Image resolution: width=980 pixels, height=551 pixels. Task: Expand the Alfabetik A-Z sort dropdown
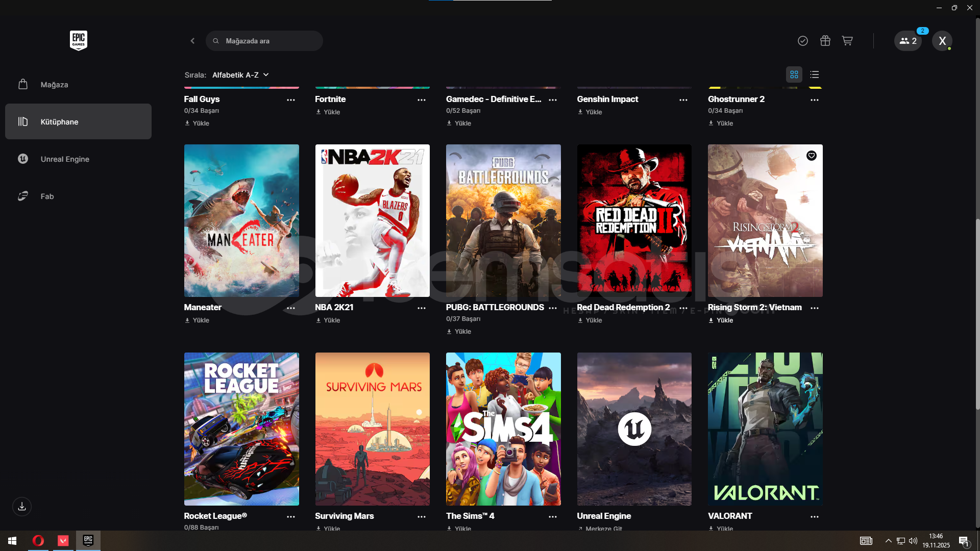tap(240, 75)
